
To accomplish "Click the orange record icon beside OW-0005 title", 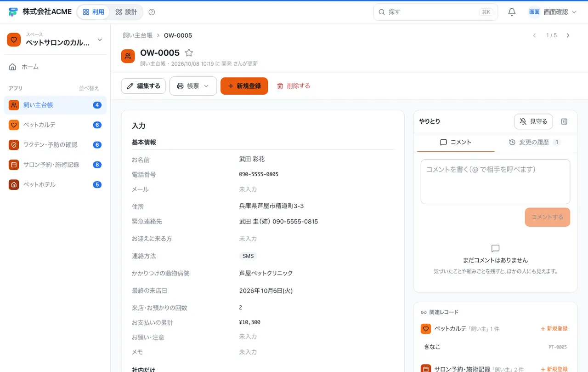I will pos(128,56).
